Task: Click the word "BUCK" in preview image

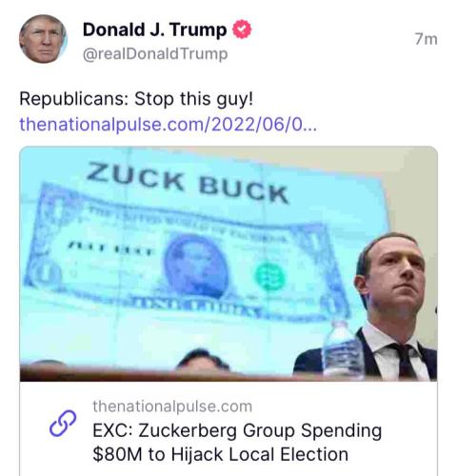Action: pyautogui.click(x=244, y=189)
